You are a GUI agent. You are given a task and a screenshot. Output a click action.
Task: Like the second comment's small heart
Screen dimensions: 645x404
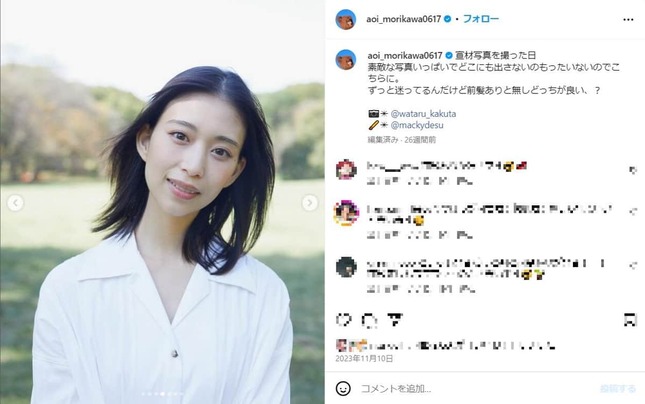pos(633,211)
